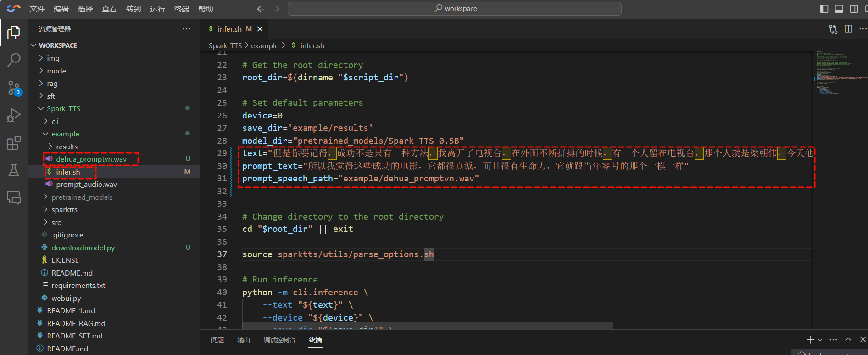Collapse the example folder
The image size is (868, 355).
pos(113,134)
